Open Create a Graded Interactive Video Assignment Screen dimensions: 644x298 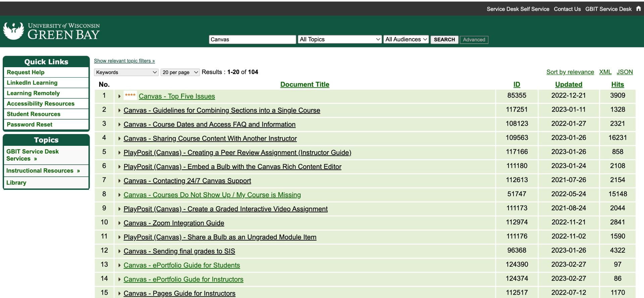click(x=225, y=209)
